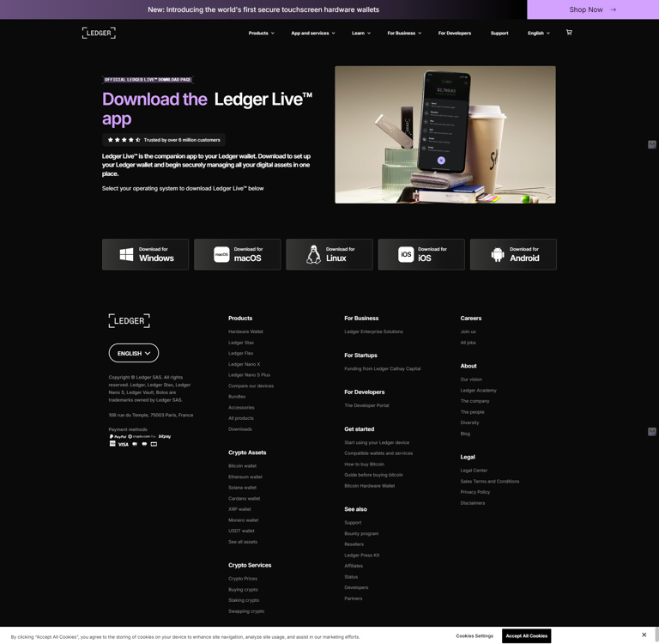Screen dimensions: 659x644
Task: Click the American Express card icon
Action: 112,443
